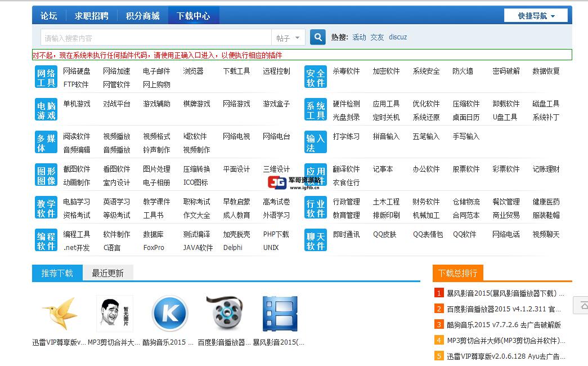Viewport: 588px width, 366px height.
Task: Open the 图形图像 category icon
Action: 46,175
